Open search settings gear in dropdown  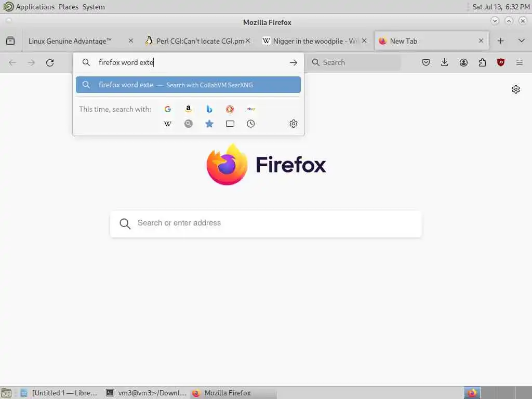point(294,124)
